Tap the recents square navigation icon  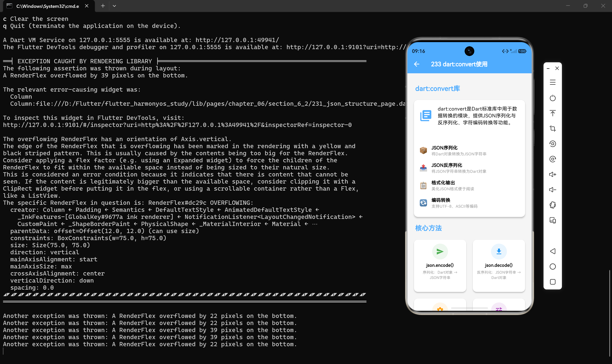pos(553,282)
